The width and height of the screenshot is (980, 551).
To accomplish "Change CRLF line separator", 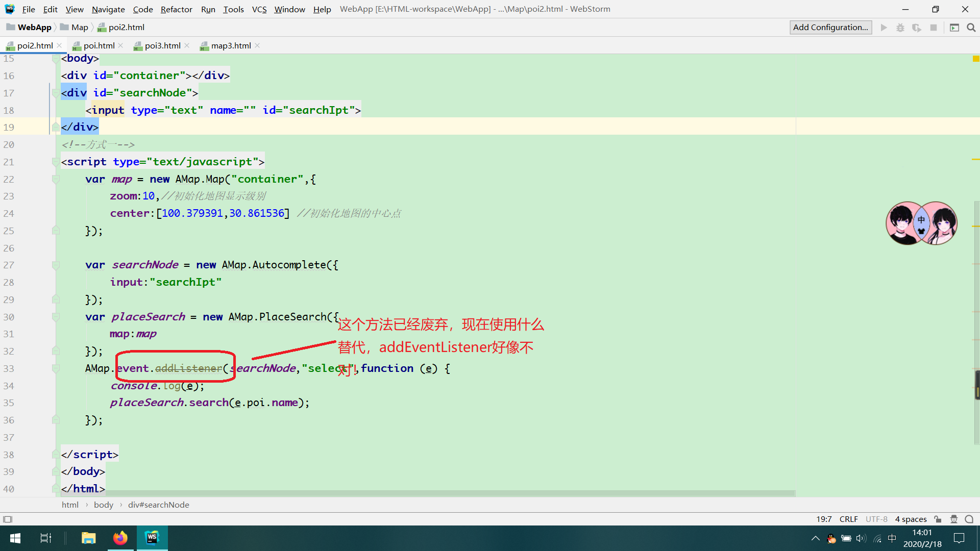I will pyautogui.click(x=848, y=519).
